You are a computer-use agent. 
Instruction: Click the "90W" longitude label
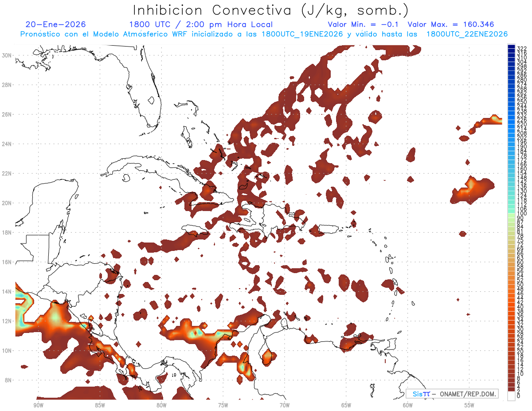click(38, 405)
